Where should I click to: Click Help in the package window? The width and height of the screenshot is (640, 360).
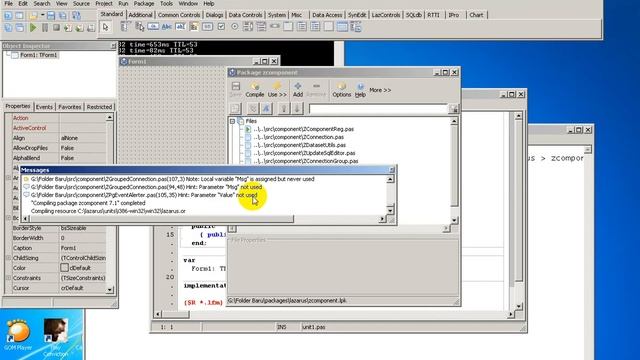[x=360, y=90]
